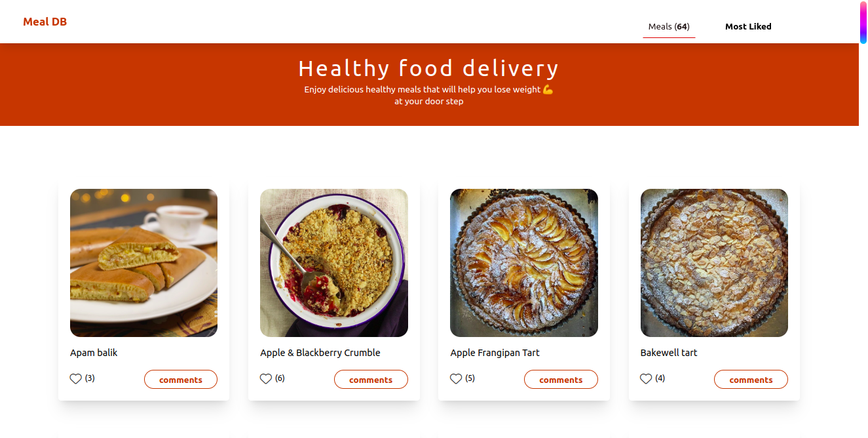Click the heart icon for Apple Frangipan Tart

(456, 378)
